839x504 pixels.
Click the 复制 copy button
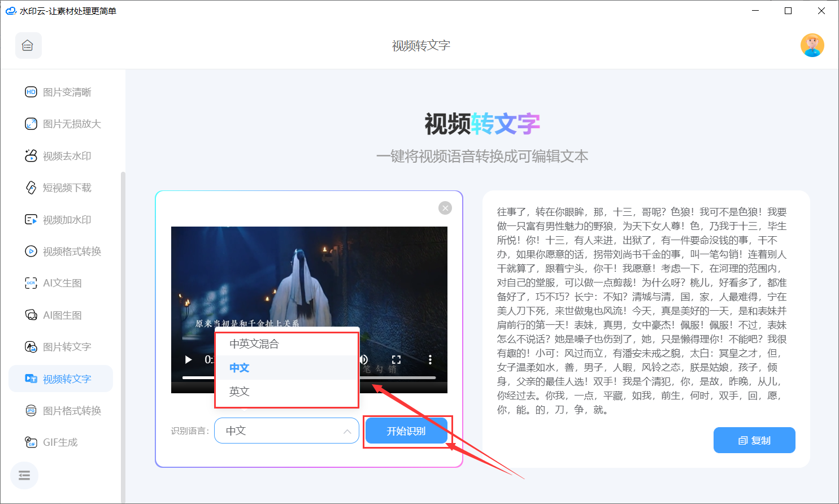click(754, 440)
